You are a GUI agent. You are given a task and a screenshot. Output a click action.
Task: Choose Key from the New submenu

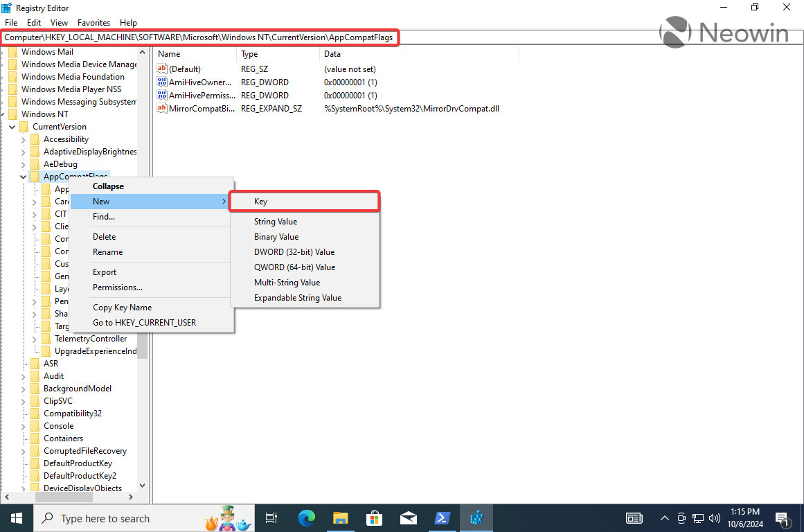pyautogui.click(x=305, y=202)
